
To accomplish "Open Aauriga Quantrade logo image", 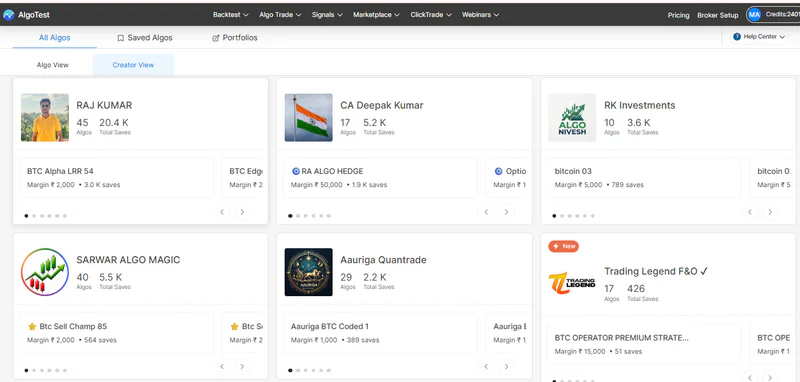I will 309,272.
